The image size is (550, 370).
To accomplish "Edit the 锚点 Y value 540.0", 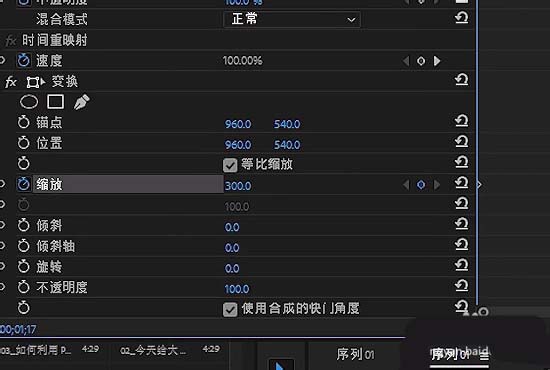I will pyautogui.click(x=287, y=124).
